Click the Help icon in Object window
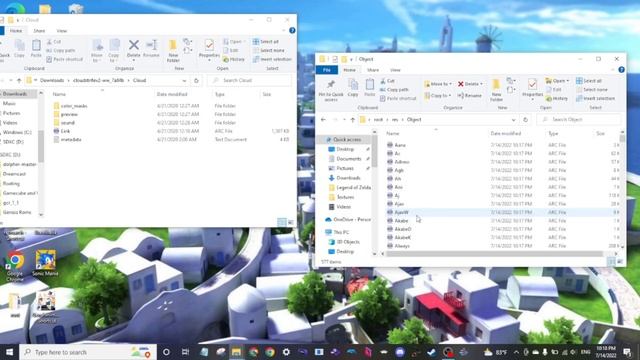 (x=621, y=70)
